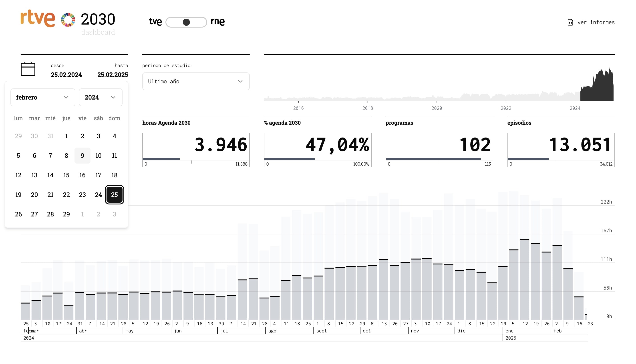
Task: Click the dashboard subtitle text
Action: coord(98,32)
